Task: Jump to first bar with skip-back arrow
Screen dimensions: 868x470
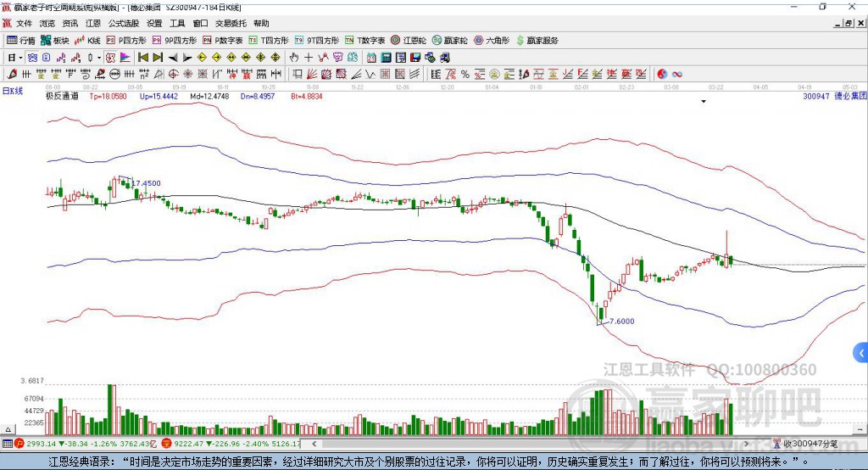Action: [142, 58]
